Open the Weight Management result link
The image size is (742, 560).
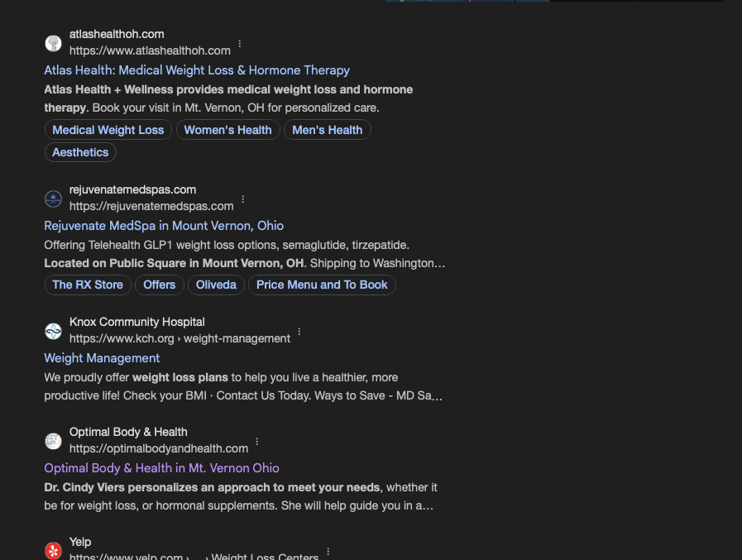click(102, 358)
